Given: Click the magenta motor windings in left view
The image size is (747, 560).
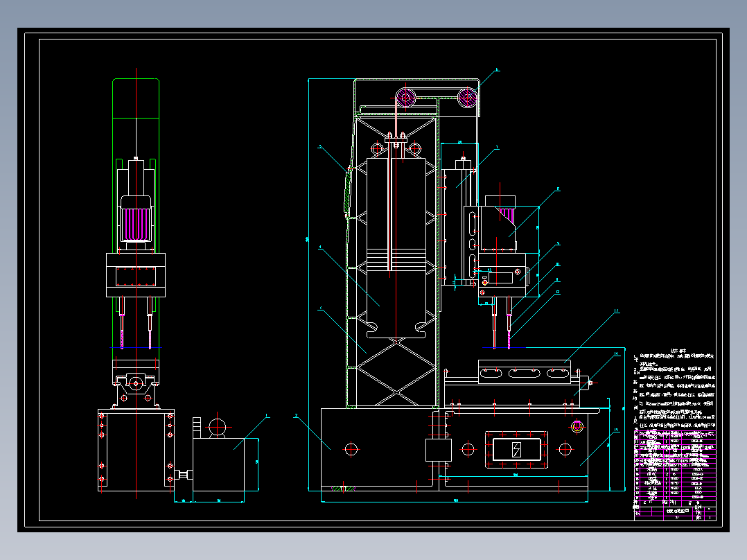Looking at the screenshot, I should [x=136, y=224].
